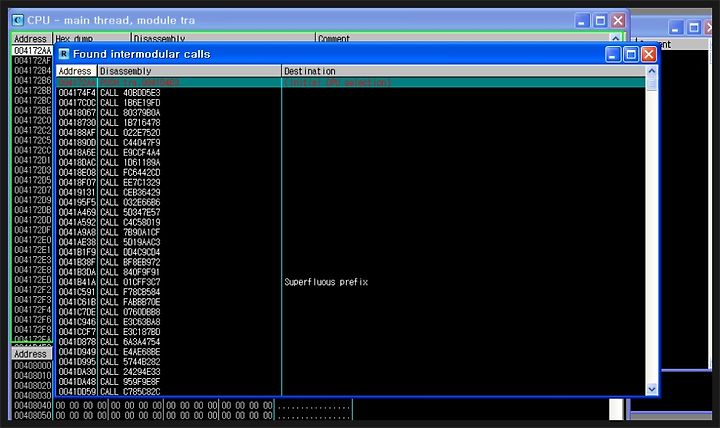This screenshot has width=720, height=428.
Task: Select the call row at address 004174F4
Action: 351,93
